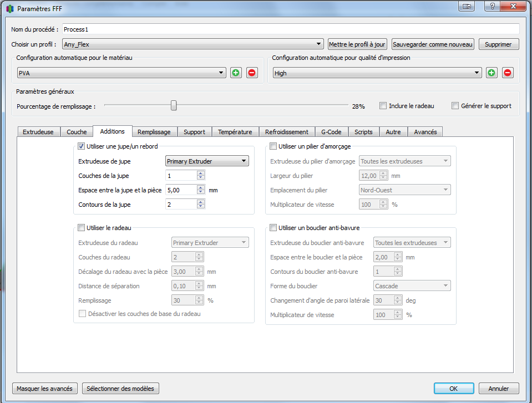Click the infill percentage slider handle
The width and height of the screenshot is (532, 403).
[x=174, y=105]
